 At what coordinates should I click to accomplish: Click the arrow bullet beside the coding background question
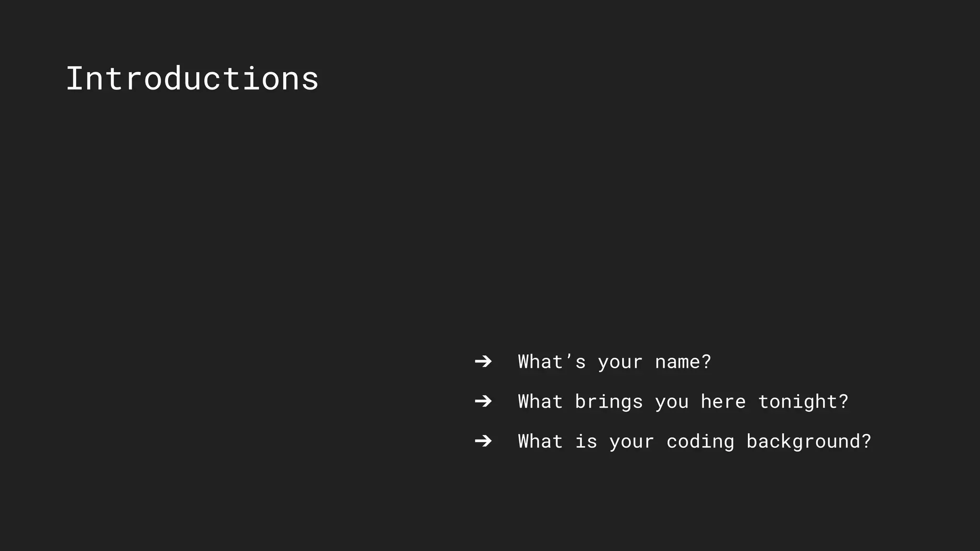click(x=483, y=441)
